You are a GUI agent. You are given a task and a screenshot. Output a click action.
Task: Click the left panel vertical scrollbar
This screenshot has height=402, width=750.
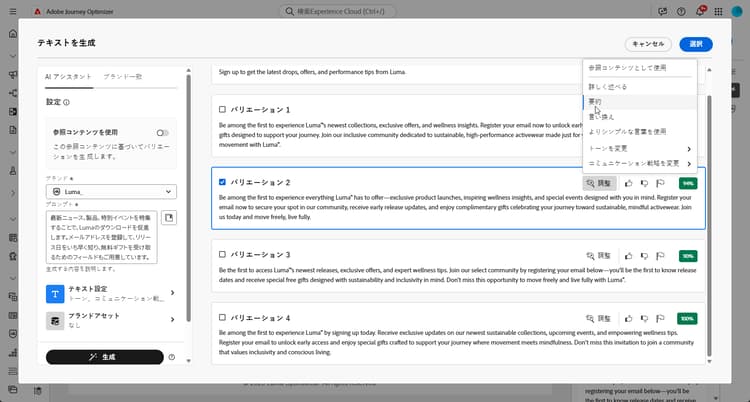click(x=188, y=198)
